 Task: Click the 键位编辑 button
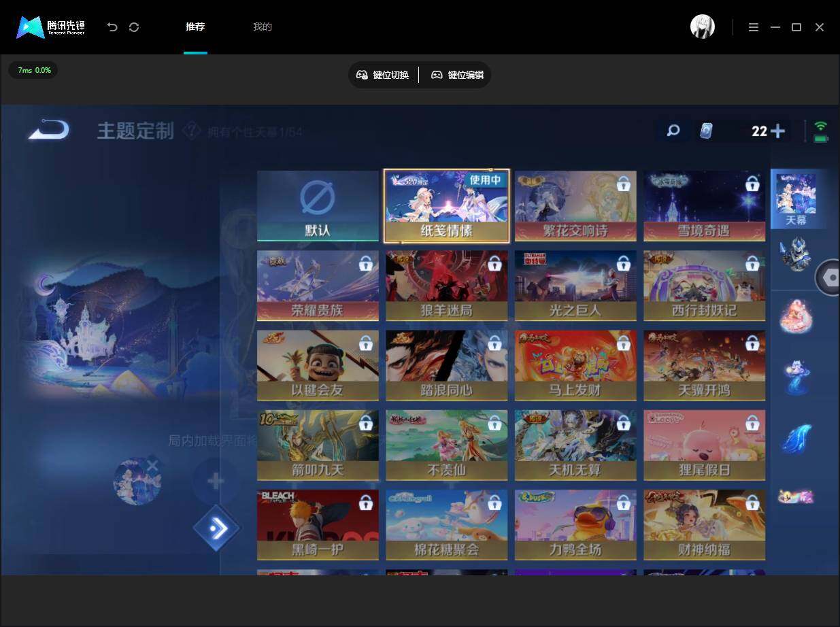pos(458,75)
